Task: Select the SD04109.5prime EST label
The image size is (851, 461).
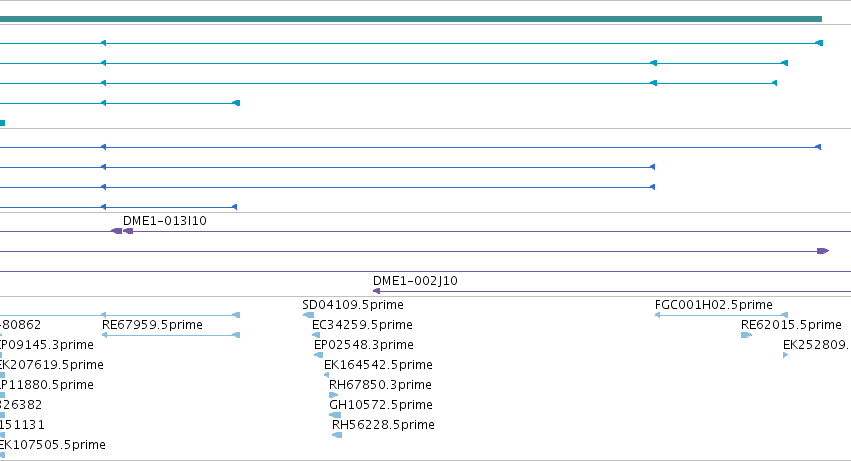Action: point(353,305)
